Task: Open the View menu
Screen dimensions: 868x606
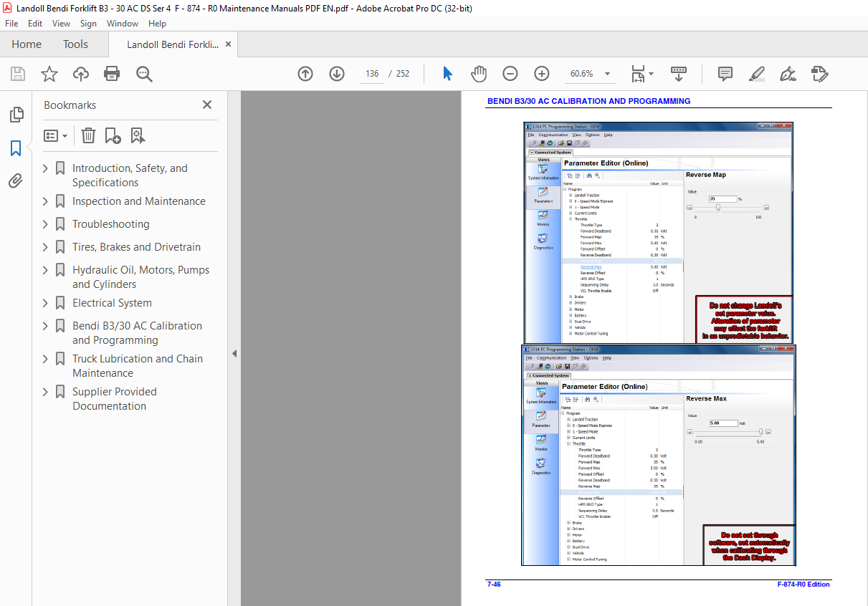Action: tap(61, 24)
